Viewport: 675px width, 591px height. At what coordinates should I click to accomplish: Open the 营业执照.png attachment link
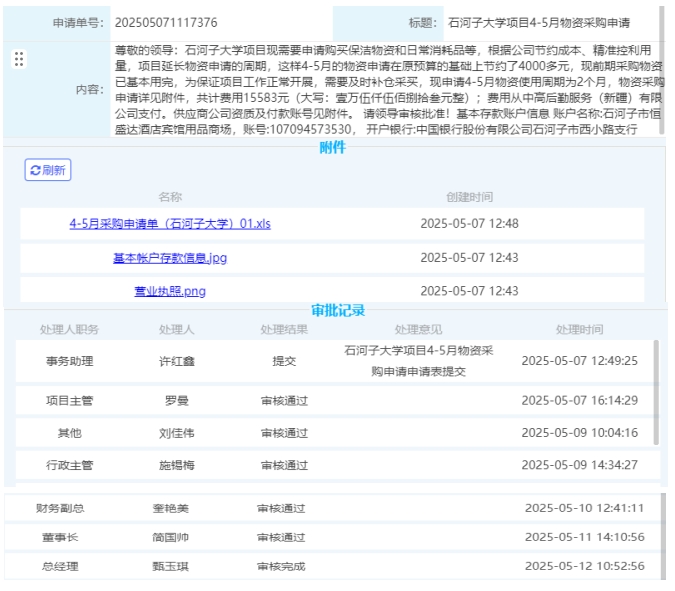tap(170, 291)
